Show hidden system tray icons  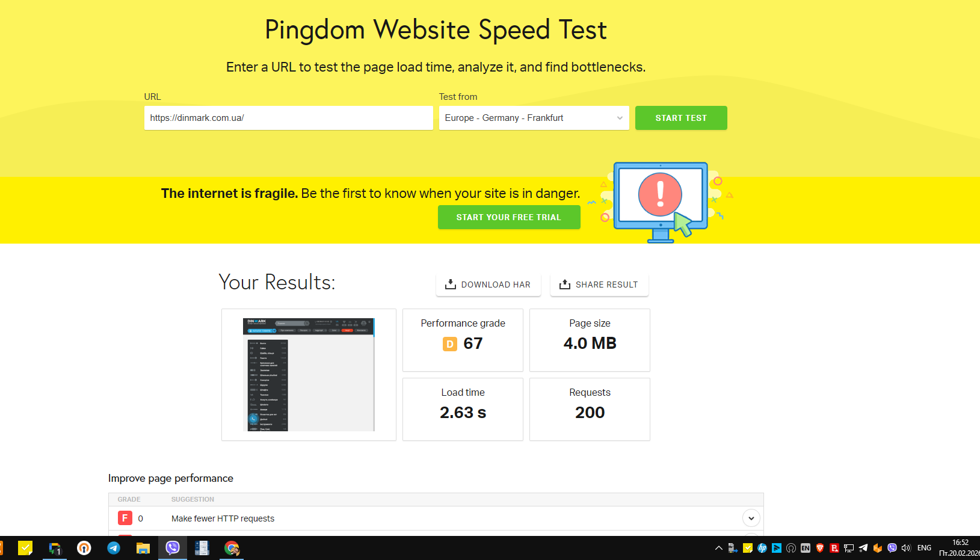(x=718, y=548)
